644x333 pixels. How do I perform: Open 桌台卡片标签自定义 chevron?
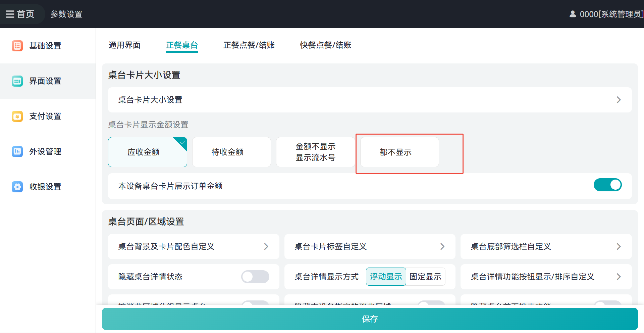pyautogui.click(x=442, y=246)
